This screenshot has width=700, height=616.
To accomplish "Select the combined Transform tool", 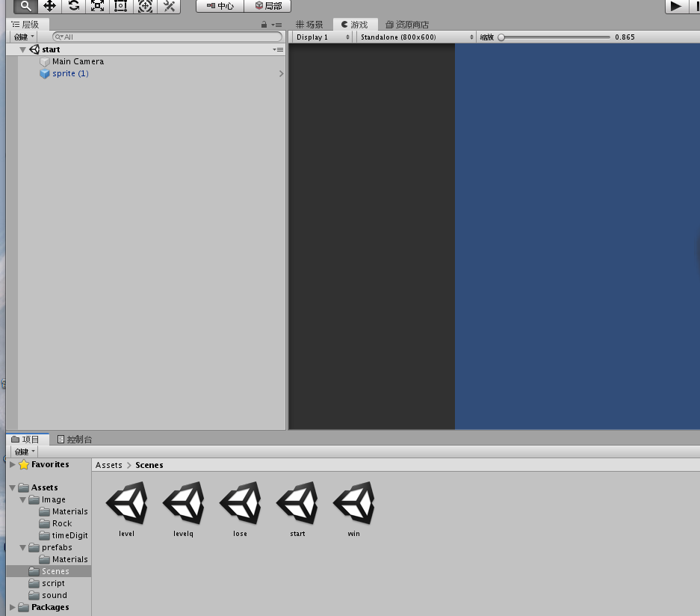I will click(x=145, y=6).
